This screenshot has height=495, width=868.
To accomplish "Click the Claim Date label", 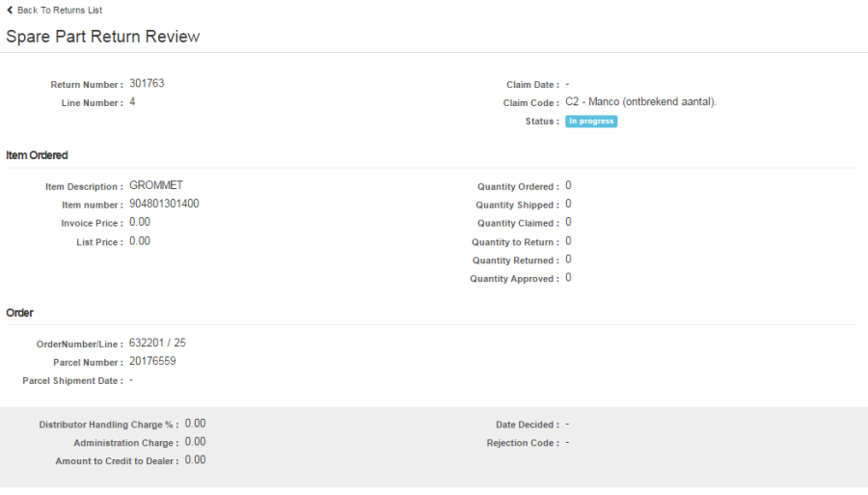I will (x=532, y=85).
